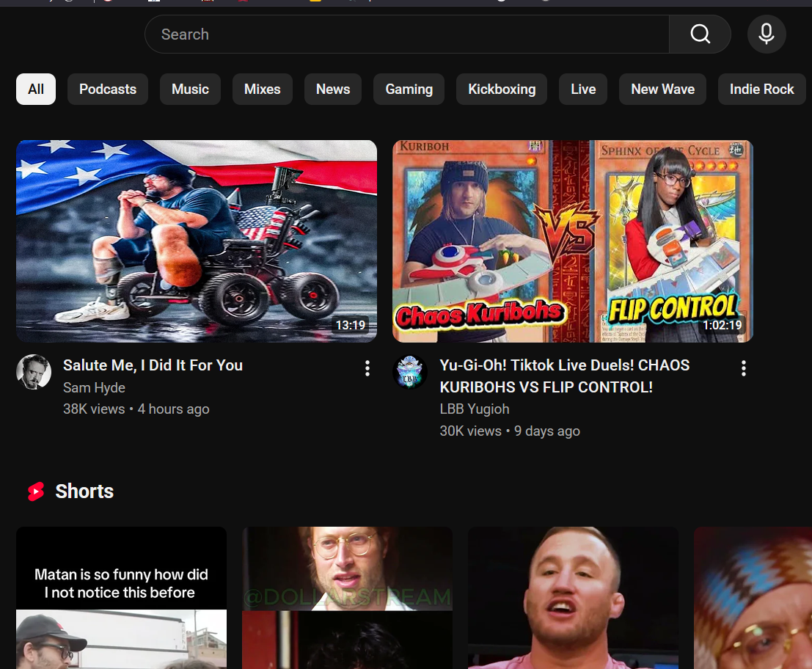Activate voice search microphone icon
Screen dimensions: 812x669
767,34
